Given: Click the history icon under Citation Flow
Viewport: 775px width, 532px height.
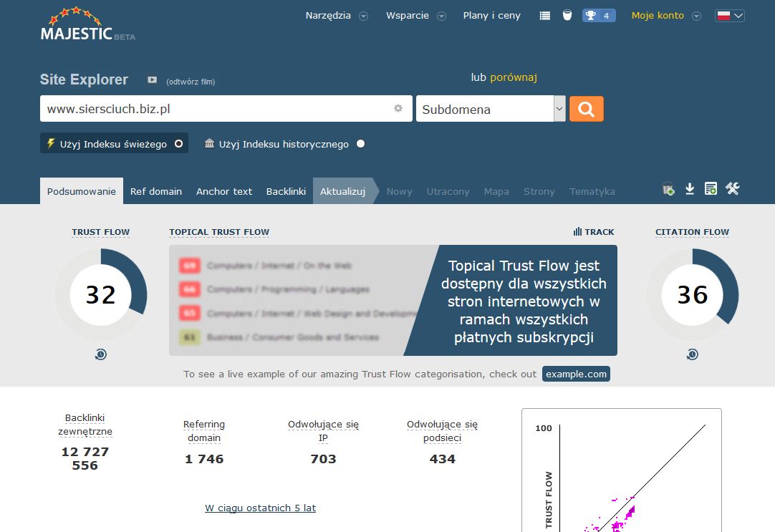Looking at the screenshot, I should [693, 354].
